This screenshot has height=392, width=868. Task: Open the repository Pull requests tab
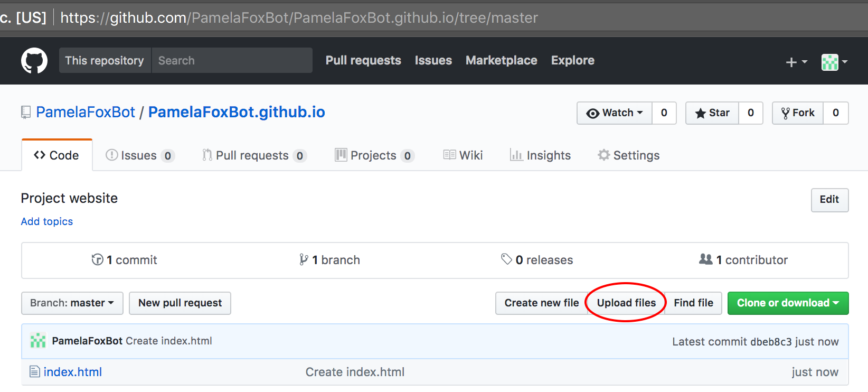[254, 155]
